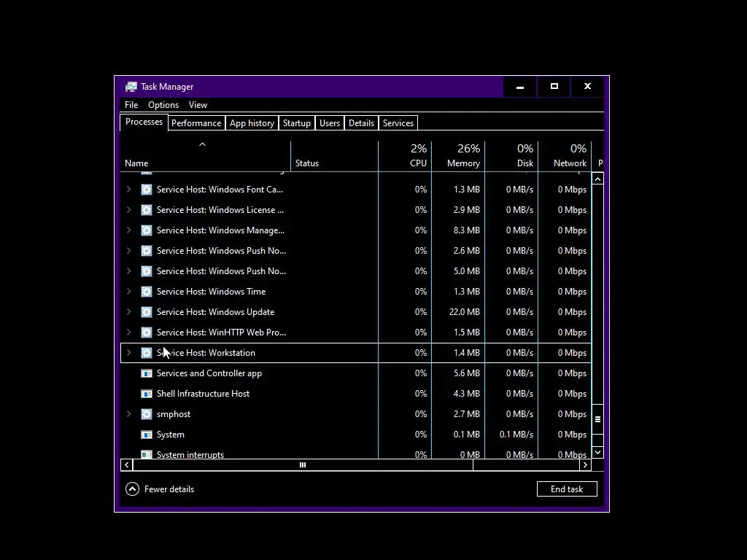Click the horizontal scrollbar thumb
The image size is (747, 560).
[303, 465]
